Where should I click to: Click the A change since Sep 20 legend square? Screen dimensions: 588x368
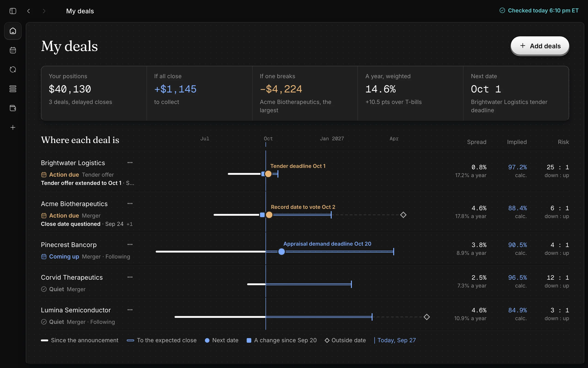click(x=249, y=340)
